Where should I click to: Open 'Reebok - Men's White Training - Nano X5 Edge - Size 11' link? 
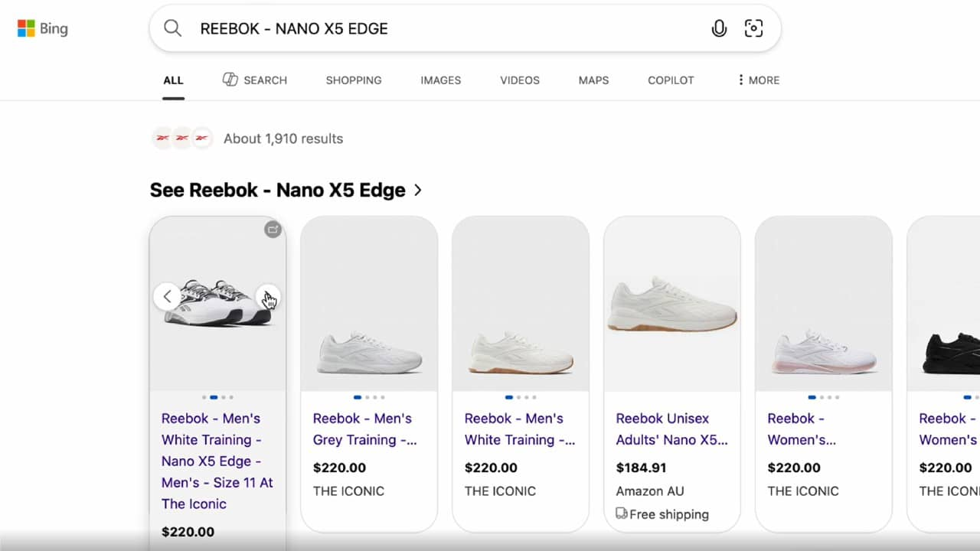click(217, 461)
